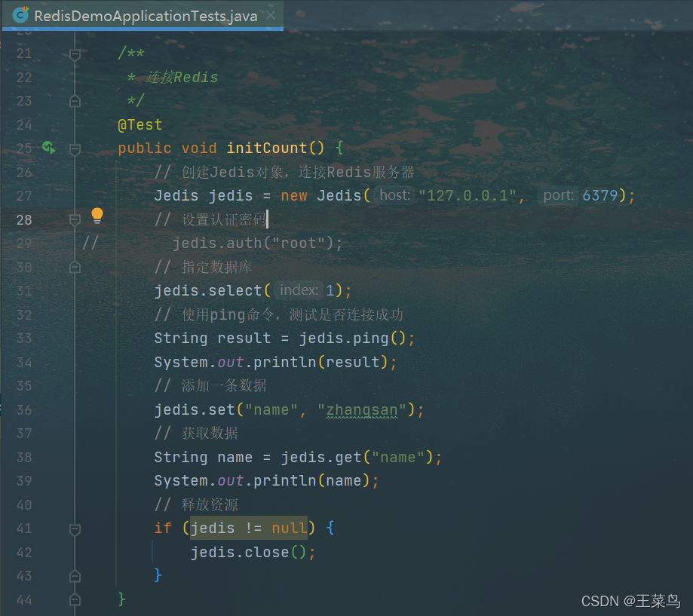Screen dimensions: 693x616
Task: Click the fold end marker at line 43
Action: pos(75,576)
